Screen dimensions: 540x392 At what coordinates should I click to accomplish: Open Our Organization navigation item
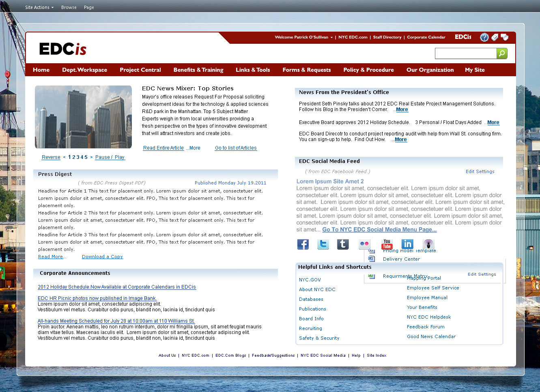click(x=430, y=70)
